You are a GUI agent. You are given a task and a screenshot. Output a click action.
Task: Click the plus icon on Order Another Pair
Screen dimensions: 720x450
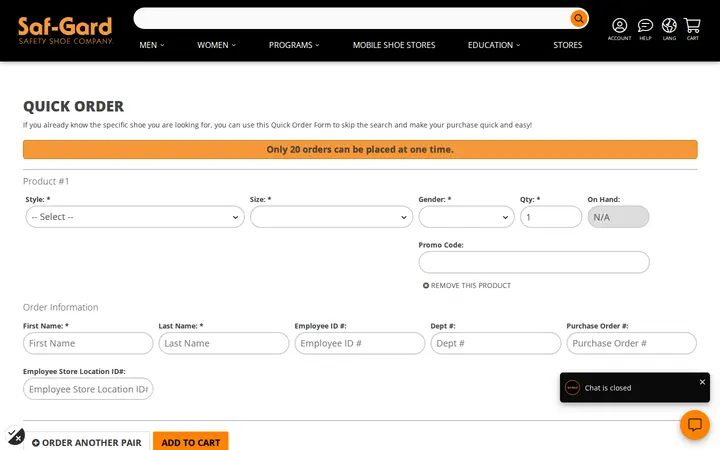pyautogui.click(x=36, y=443)
